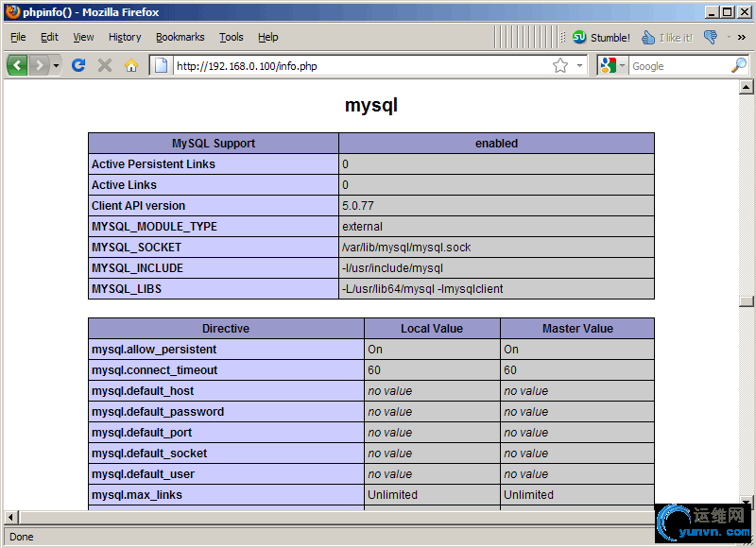
Task: Click the 'mysql.default_user' directive
Action: tap(144, 473)
